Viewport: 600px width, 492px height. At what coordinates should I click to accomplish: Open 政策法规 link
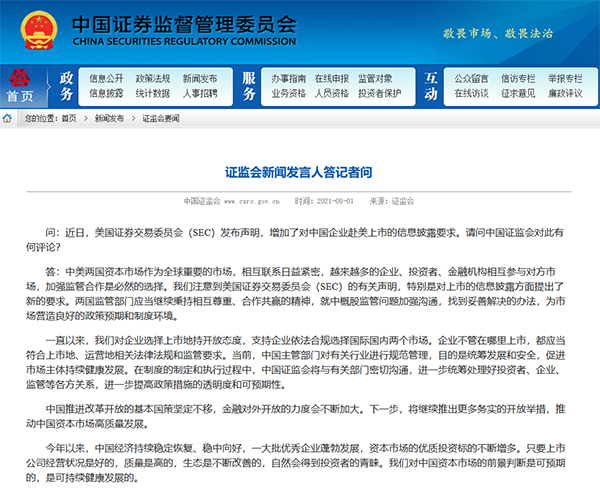pyautogui.click(x=152, y=77)
